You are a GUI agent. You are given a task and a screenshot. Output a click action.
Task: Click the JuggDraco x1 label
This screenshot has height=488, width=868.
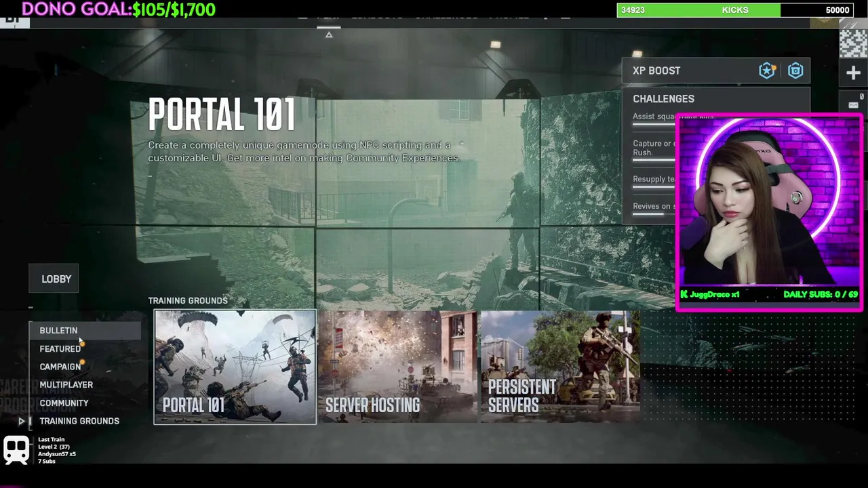click(710, 294)
